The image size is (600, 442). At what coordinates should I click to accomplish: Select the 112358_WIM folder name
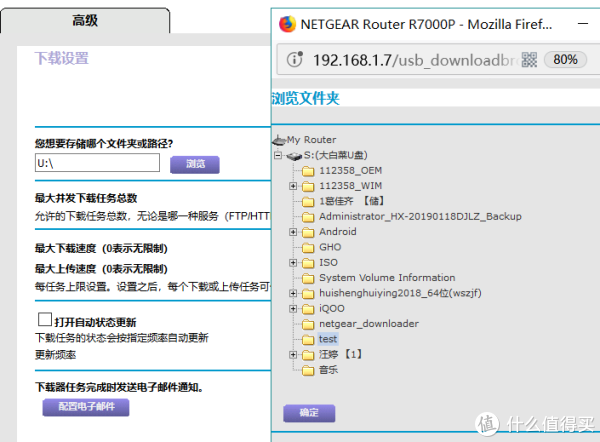click(x=351, y=186)
